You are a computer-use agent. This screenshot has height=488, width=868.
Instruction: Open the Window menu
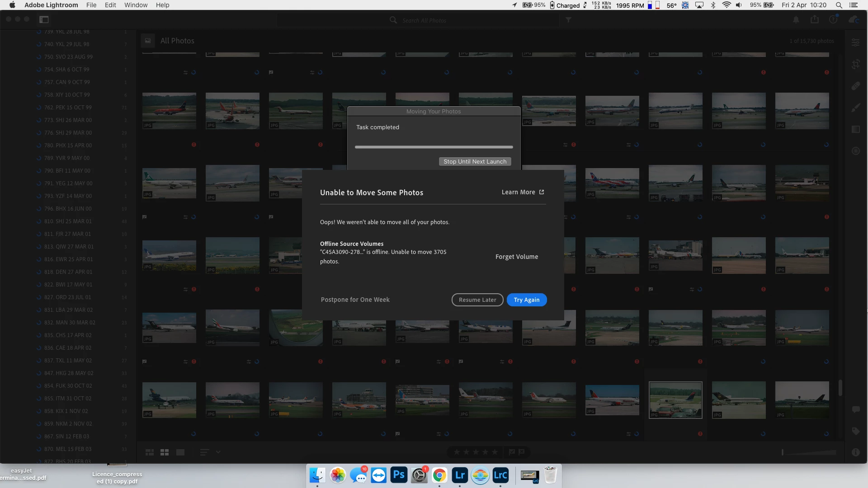[136, 5]
